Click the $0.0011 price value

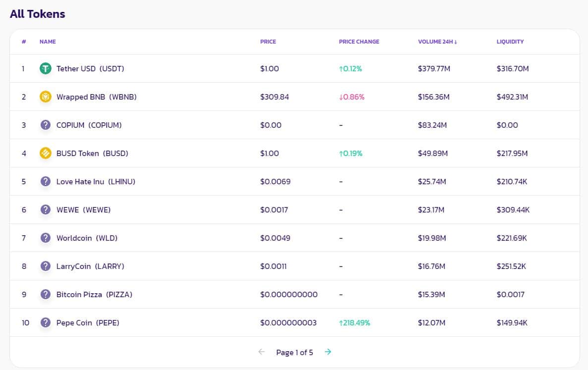coord(273,266)
